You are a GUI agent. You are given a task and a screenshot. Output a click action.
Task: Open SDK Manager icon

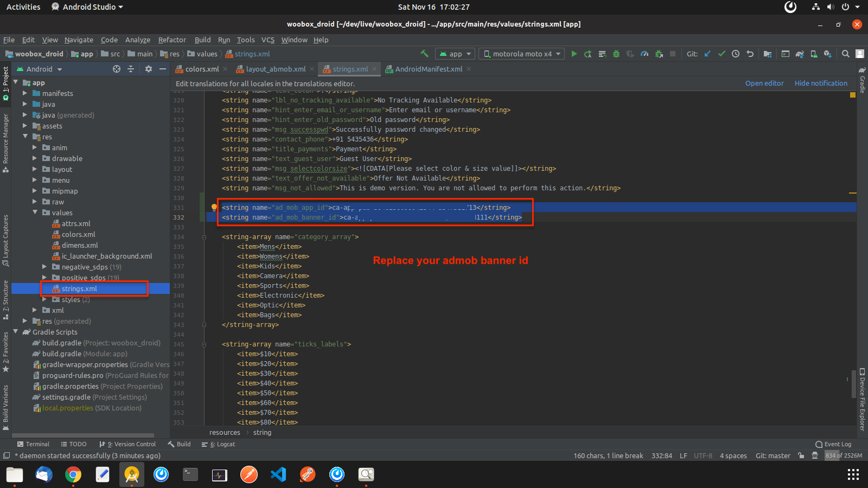828,54
